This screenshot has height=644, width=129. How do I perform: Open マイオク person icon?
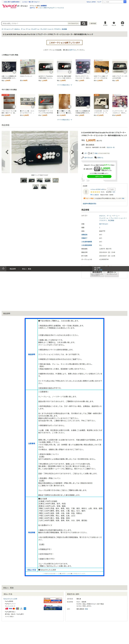(105, 23)
